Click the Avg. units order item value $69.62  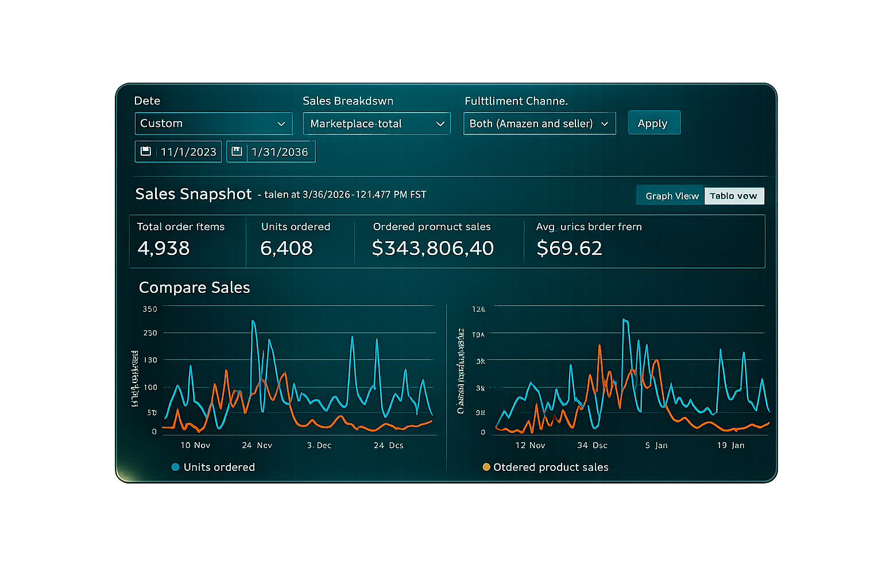coord(569,248)
